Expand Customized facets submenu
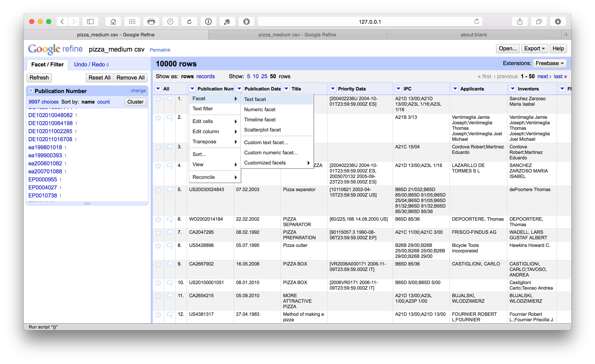The image size is (595, 364). tap(277, 163)
